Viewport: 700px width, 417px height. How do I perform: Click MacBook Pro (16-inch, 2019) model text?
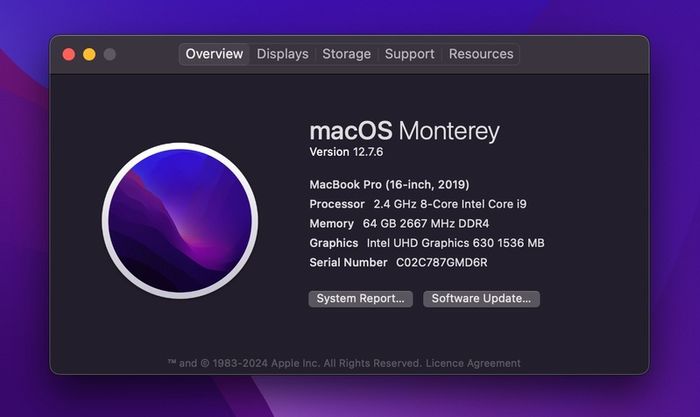pyautogui.click(x=389, y=184)
